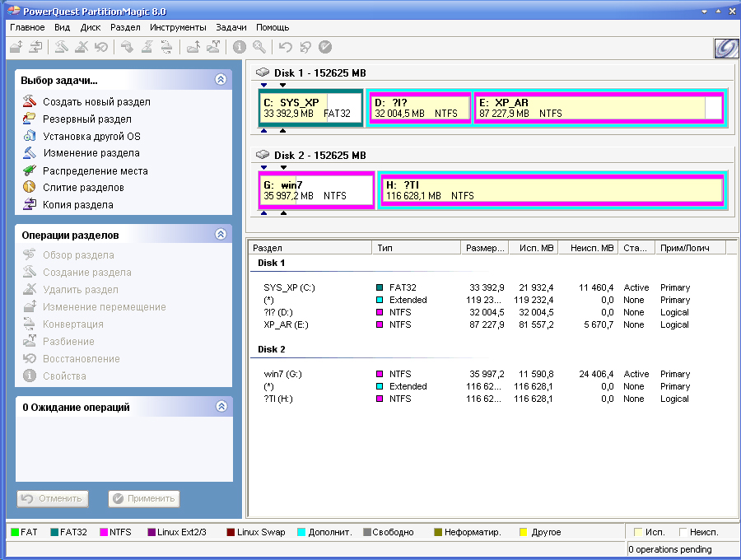The height and width of the screenshot is (560, 741).
Task: Click the NTFS magenta legend swatch
Action: click(104, 533)
